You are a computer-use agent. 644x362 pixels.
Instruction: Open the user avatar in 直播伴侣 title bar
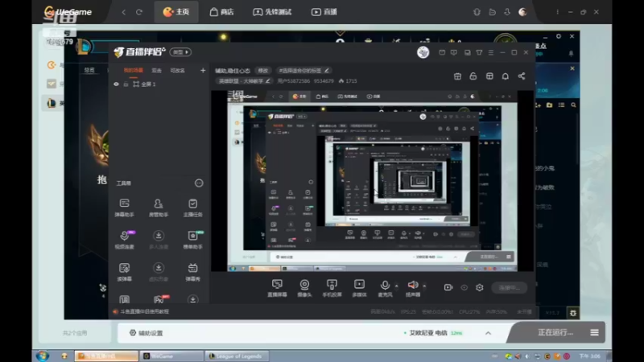click(423, 52)
